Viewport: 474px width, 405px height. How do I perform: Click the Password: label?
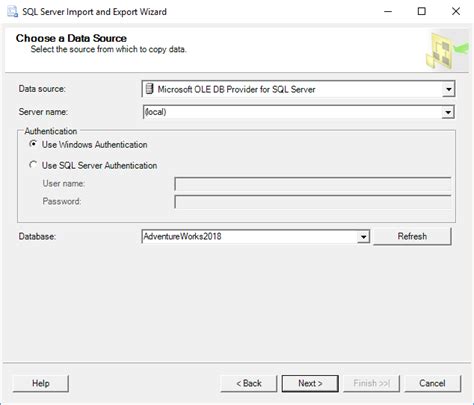[x=62, y=201]
